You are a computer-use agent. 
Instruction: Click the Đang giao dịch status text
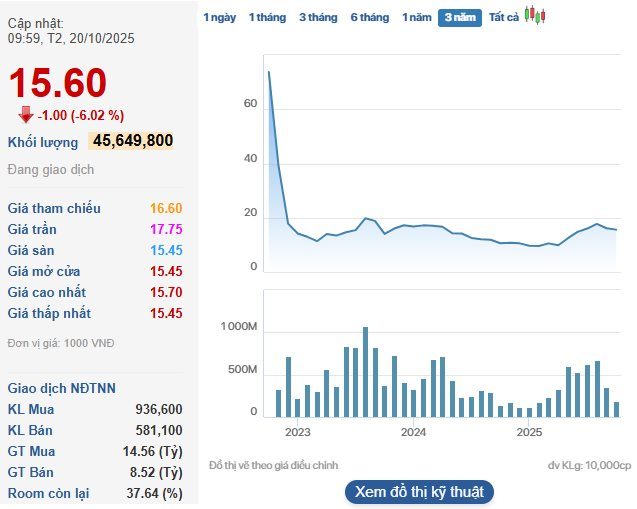(50, 169)
